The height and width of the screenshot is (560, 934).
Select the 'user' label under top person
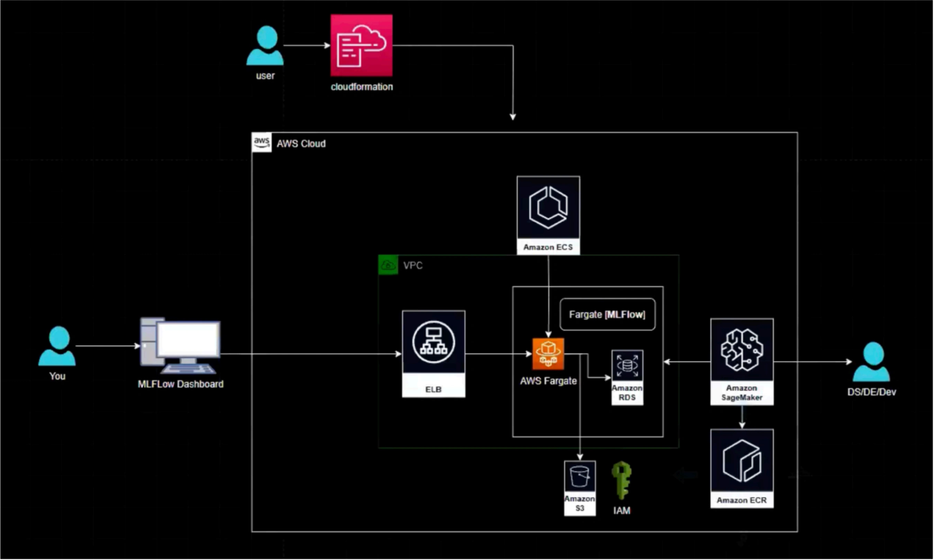click(x=265, y=76)
